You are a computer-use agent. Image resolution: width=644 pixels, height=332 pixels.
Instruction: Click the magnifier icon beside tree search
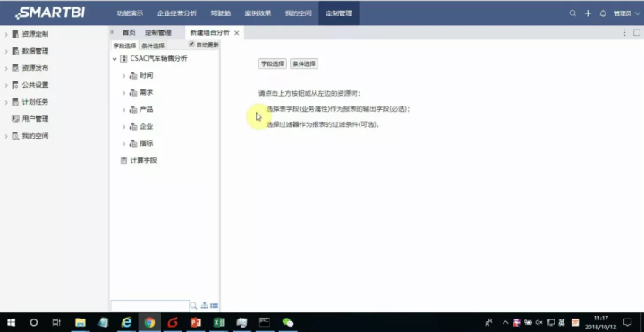(193, 306)
